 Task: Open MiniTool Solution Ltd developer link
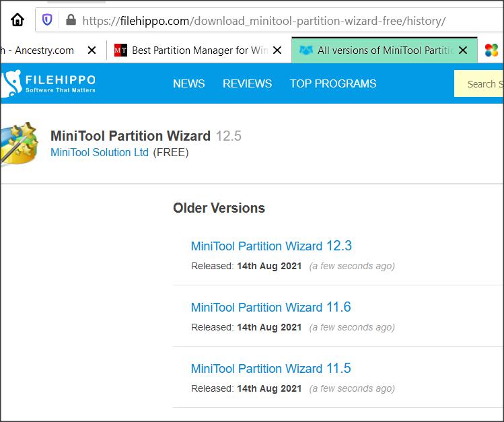100,152
